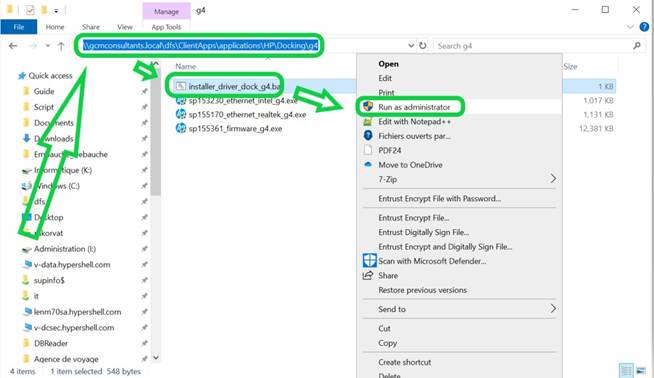The width and height of the screenshot is (654, 378).
Task: Choose Print in the context menu
Action: (x=386, y=93)
